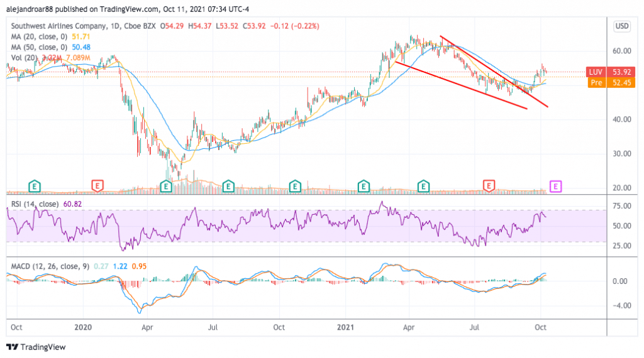Click the MACD value 1.22
The width and height of the screenshot is (644, 358).
click(x=120, y=266)
